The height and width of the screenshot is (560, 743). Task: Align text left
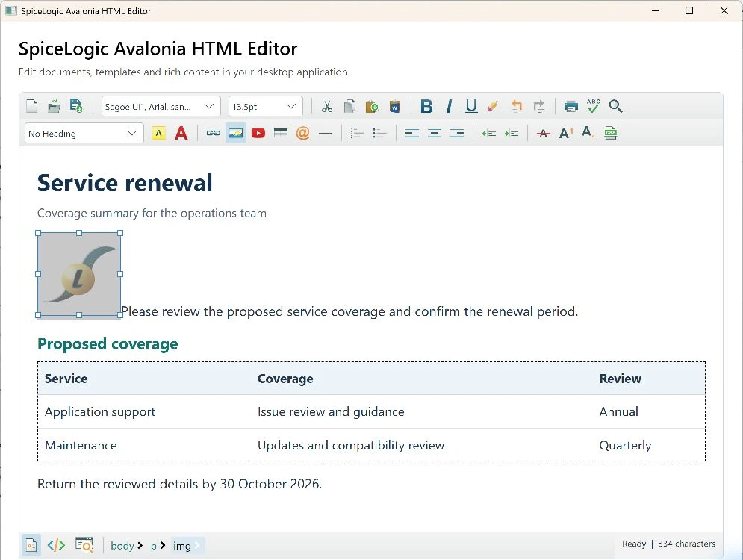tap(411, 133)
